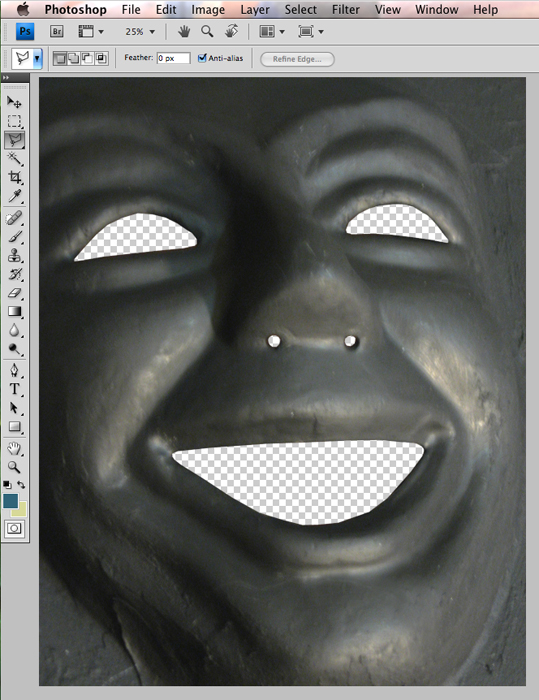This screenshot has height=700, width=539.
Task: Select the Eraser tool
Action: [x=14, y=293]
